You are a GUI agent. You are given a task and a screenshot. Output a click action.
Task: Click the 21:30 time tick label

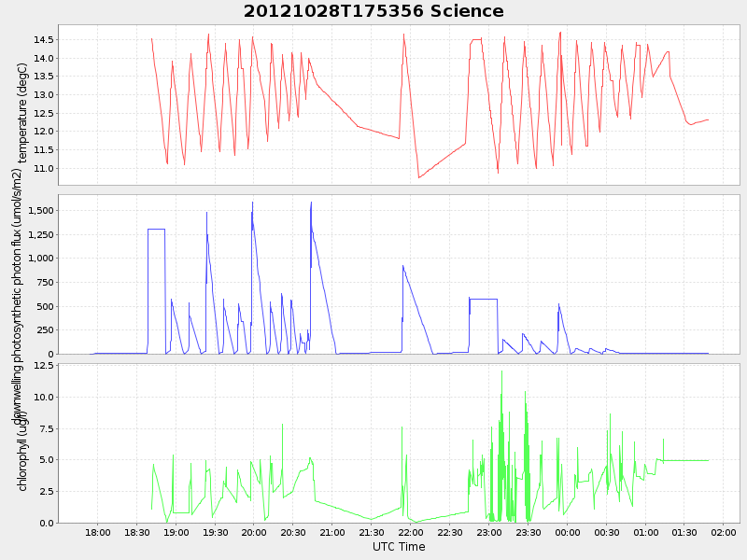click(372, 532)
